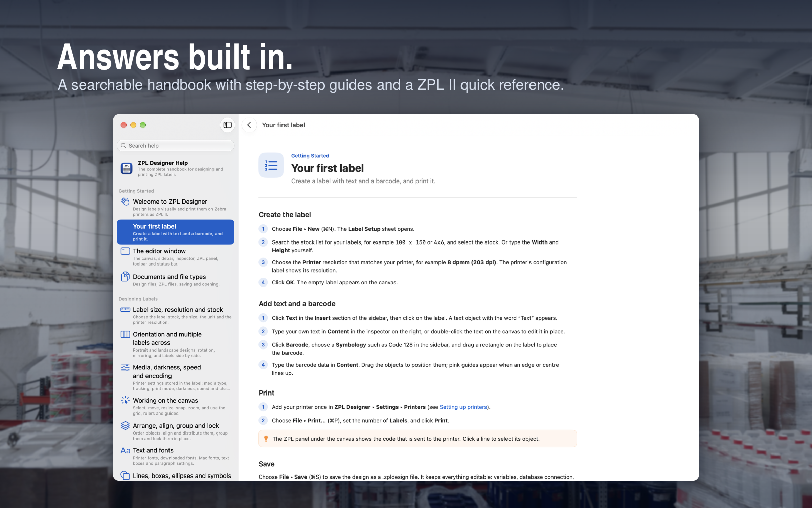Click the magnifier icon in search field

click(123, 146)
